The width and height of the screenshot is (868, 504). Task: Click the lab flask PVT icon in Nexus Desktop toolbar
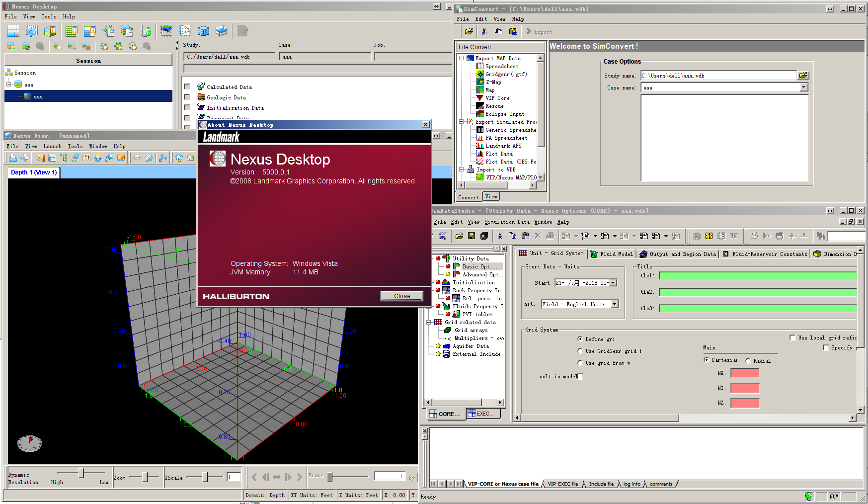click(x=146, y=31)
